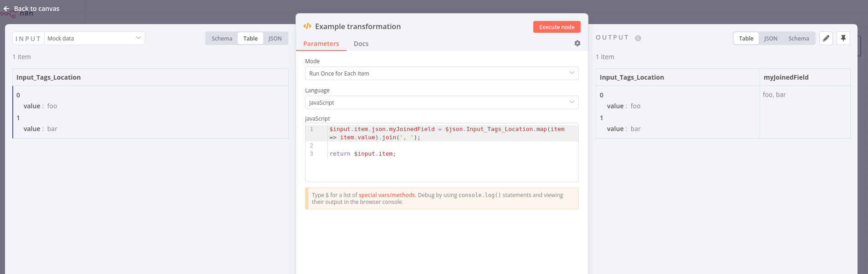This screenshot has height=274, width=868.
Task: Click the output info icon
Action: point(638,38)
